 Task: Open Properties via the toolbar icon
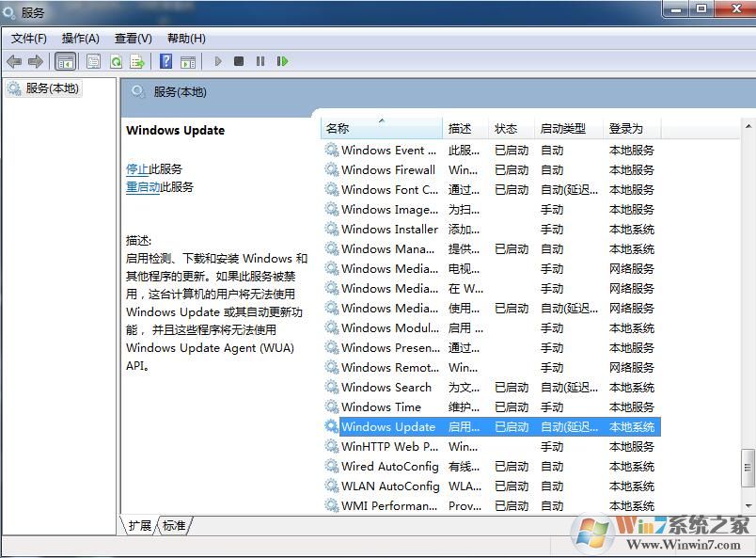pyautogui.click(x=93, y=61)
